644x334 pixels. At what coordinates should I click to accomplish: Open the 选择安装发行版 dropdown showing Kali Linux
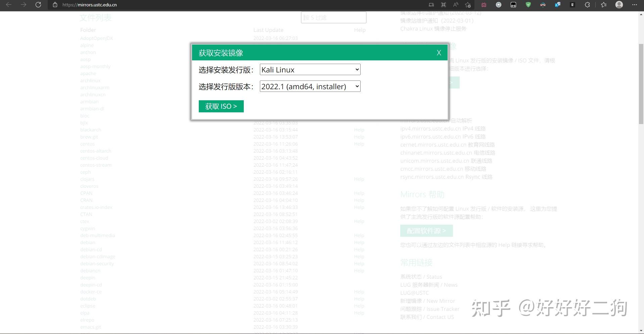tap(310, 70)
